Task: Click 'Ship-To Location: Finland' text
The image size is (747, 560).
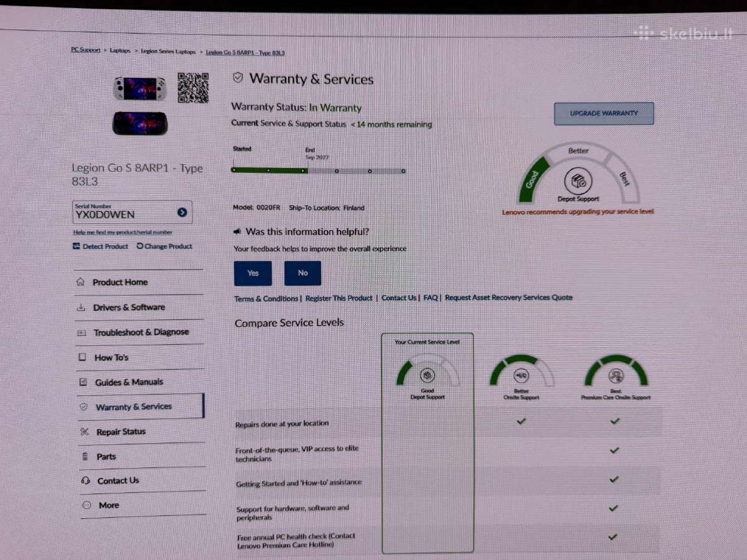Action: [327, 208]
